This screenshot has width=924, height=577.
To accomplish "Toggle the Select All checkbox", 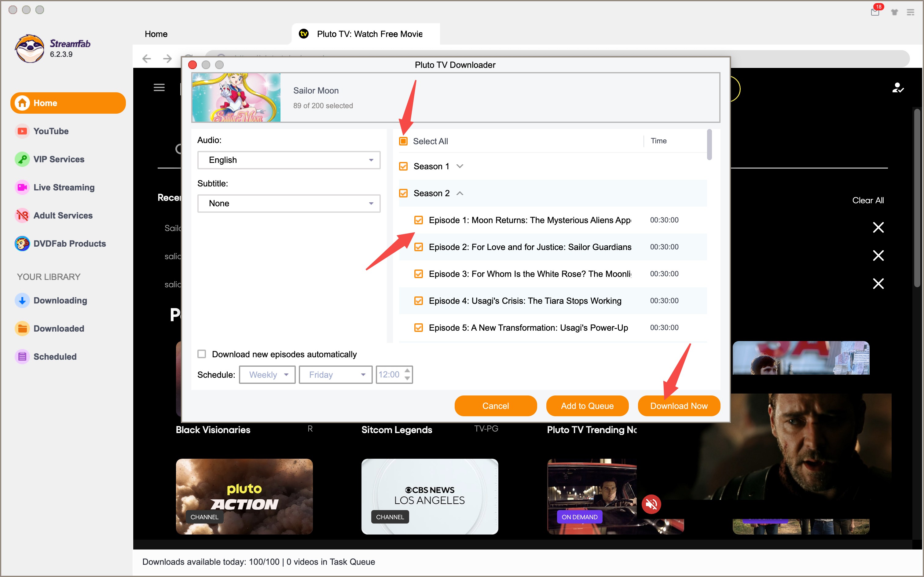I will 403,141.
